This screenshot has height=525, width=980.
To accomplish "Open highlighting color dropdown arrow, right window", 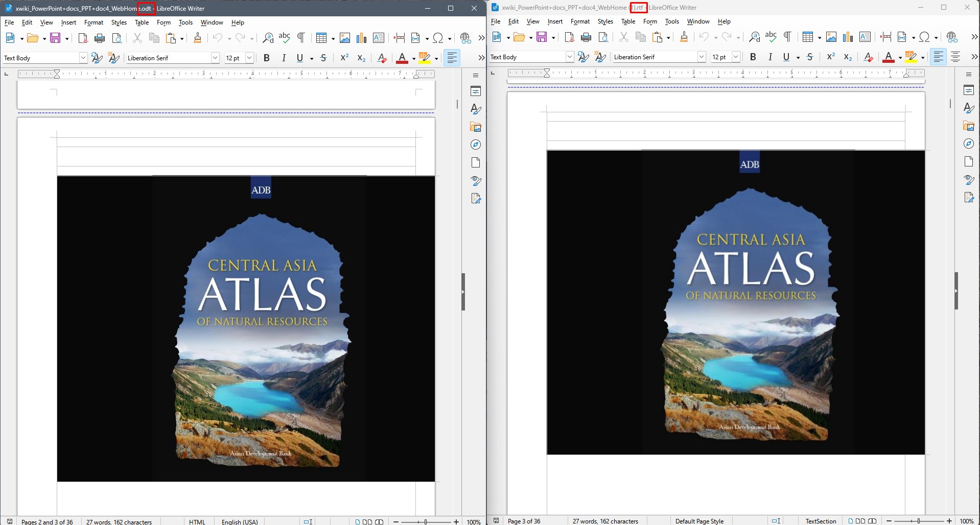I will coord(923,58).
